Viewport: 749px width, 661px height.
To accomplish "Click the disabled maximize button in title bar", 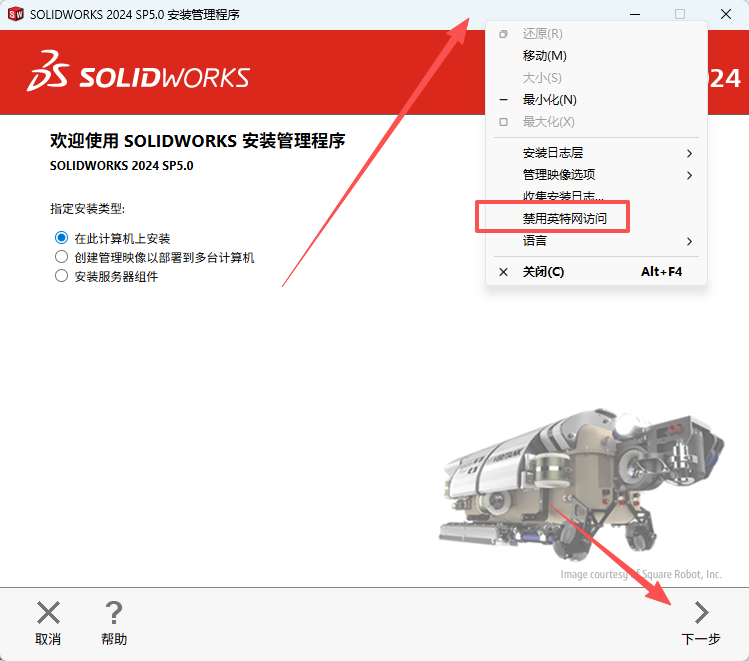I will point(680,14).
